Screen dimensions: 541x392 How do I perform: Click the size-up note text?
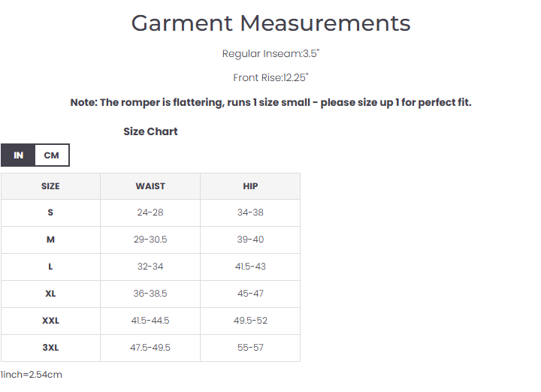tap(270, 102)
